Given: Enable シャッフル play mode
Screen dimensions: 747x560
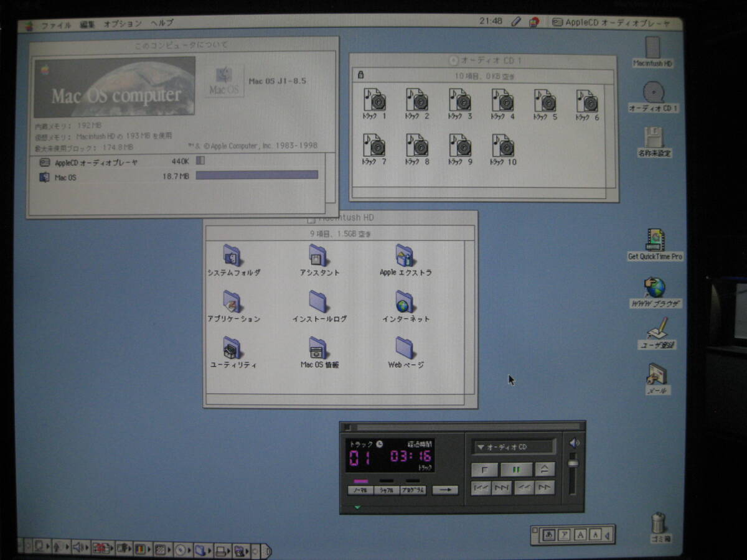Looking at the screenshot, I should click(x=387, y=490).
